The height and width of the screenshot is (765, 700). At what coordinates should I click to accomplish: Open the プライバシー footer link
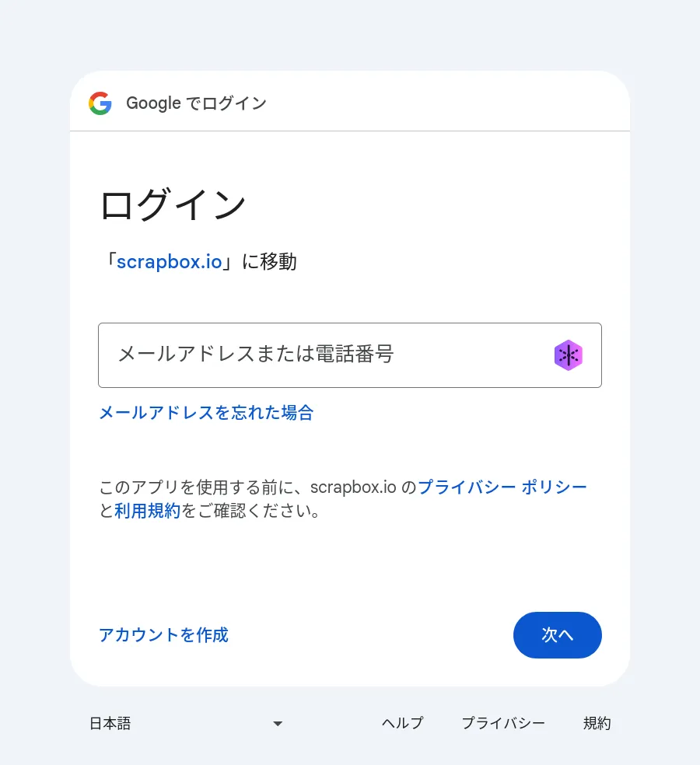pos(503,724)
